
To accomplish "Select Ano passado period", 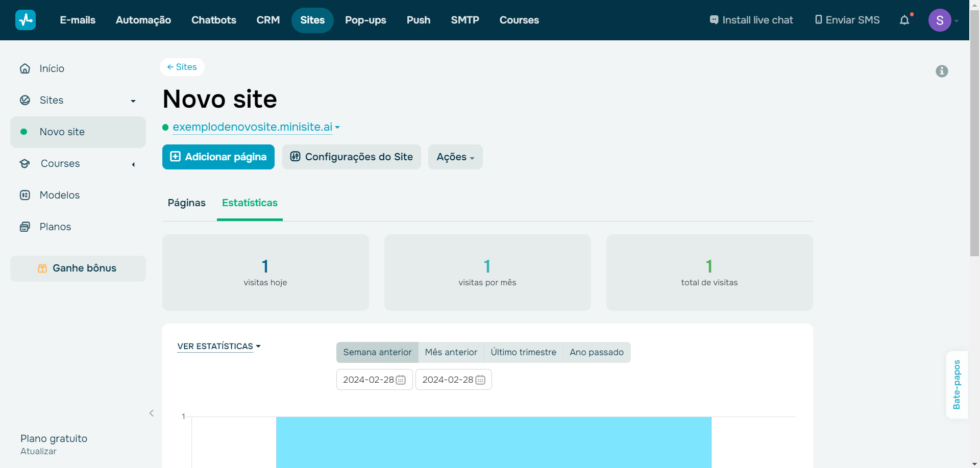I will (x=597, y=352).
